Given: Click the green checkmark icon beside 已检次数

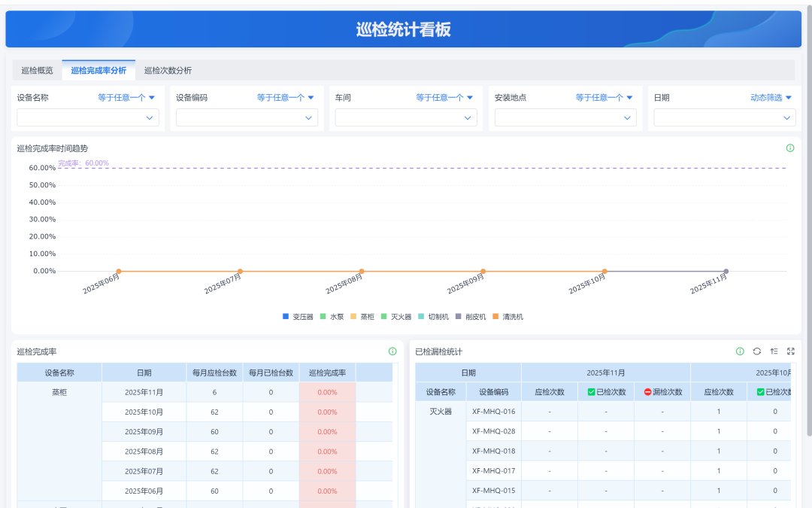Looking at the screenshot, I should click(x=592, y=391).
